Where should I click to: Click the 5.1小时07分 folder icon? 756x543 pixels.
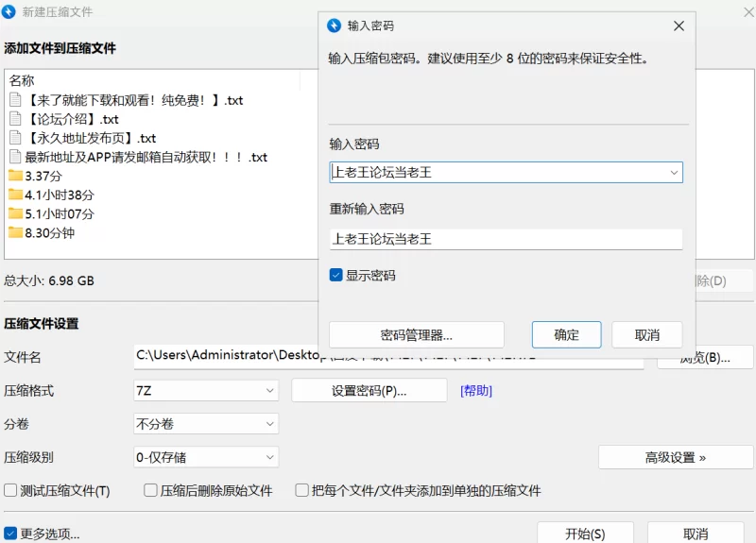point(15,213)
